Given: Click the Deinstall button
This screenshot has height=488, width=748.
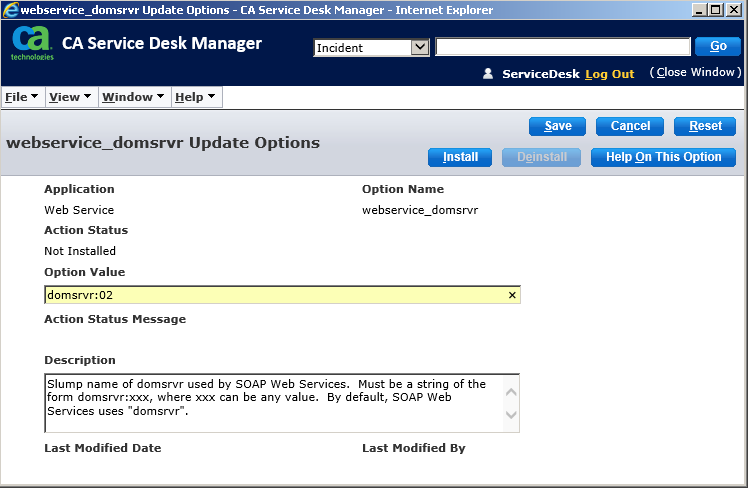Looking at the screenshot, I should coord(541,157).
